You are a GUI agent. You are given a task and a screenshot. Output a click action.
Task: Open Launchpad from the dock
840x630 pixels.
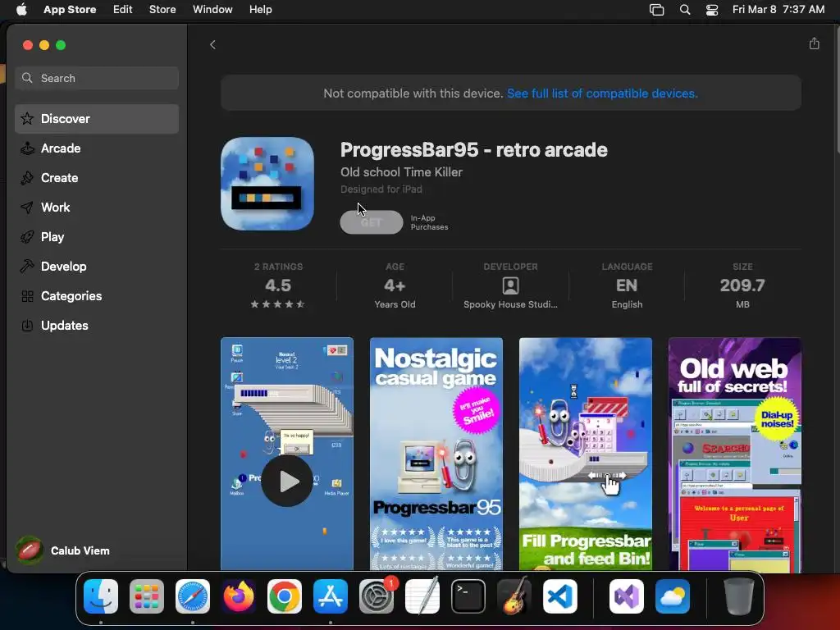click(x=147, y=596)
